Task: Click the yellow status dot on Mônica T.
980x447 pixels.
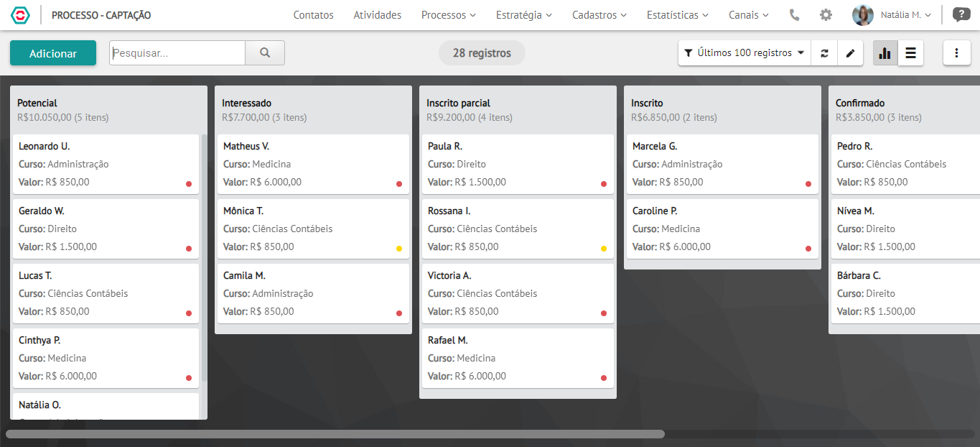Action: (x=399, y=249)
